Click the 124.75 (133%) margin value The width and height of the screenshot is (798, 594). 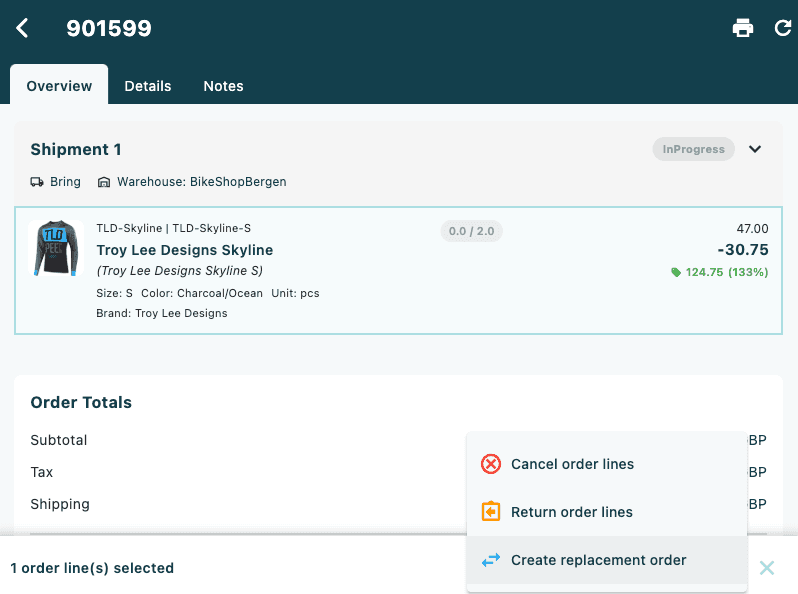click(x=727, y=272)
